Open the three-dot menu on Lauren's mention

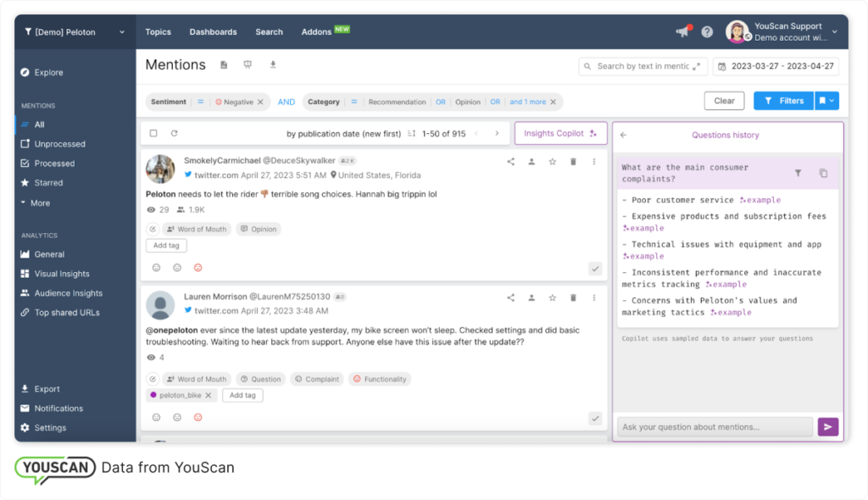[593, 297]
